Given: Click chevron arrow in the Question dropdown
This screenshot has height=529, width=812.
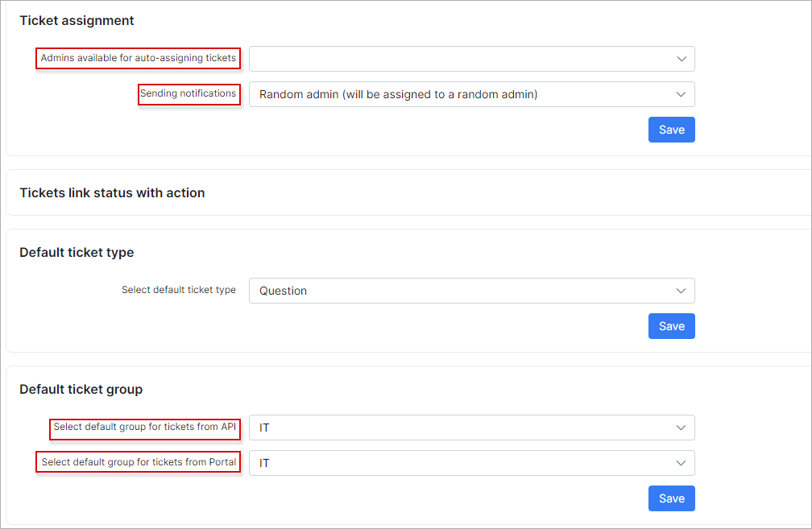Looking at the screenshot, I should point(681,291).
